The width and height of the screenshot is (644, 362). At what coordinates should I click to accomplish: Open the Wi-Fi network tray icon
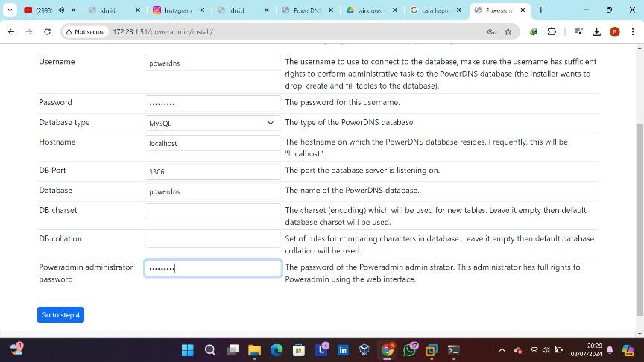tap(534, 350)
